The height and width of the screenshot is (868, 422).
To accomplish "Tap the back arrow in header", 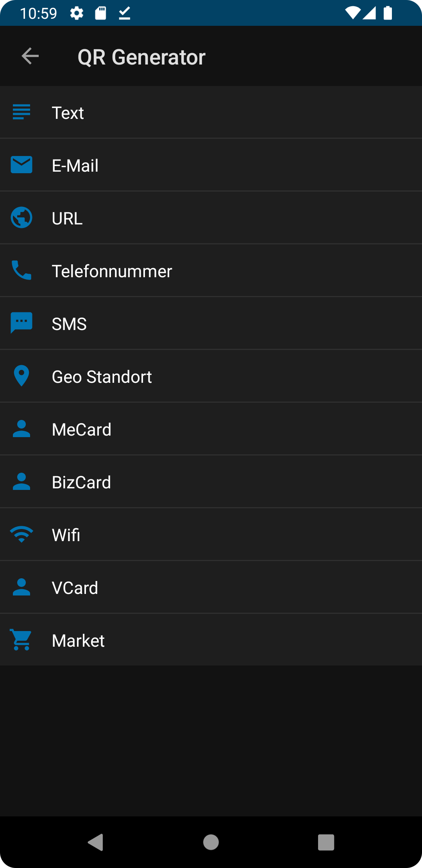I will point(30,56).
